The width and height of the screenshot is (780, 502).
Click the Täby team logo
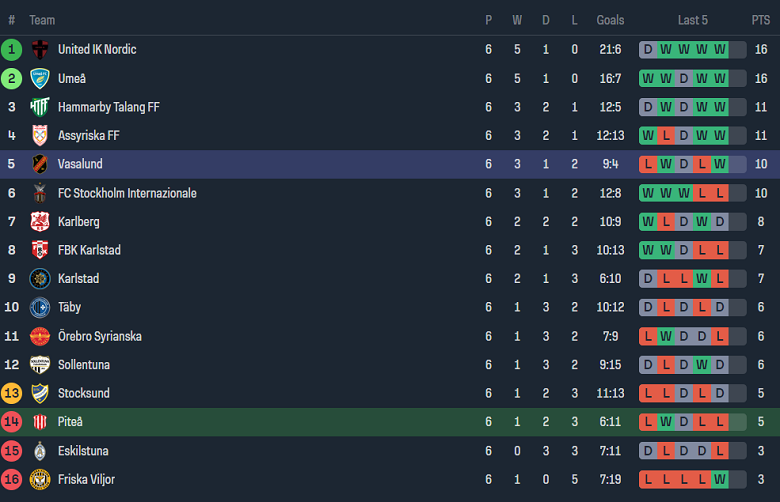click(x=40, y=308)
